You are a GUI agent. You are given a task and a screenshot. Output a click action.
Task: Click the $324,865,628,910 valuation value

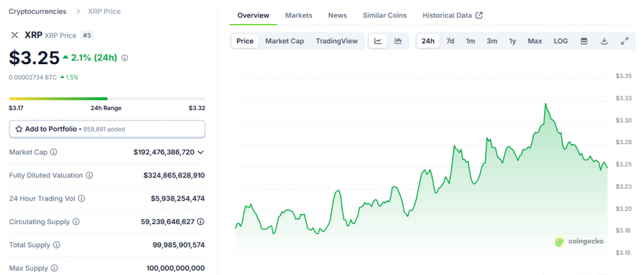[x=174, y=176]
